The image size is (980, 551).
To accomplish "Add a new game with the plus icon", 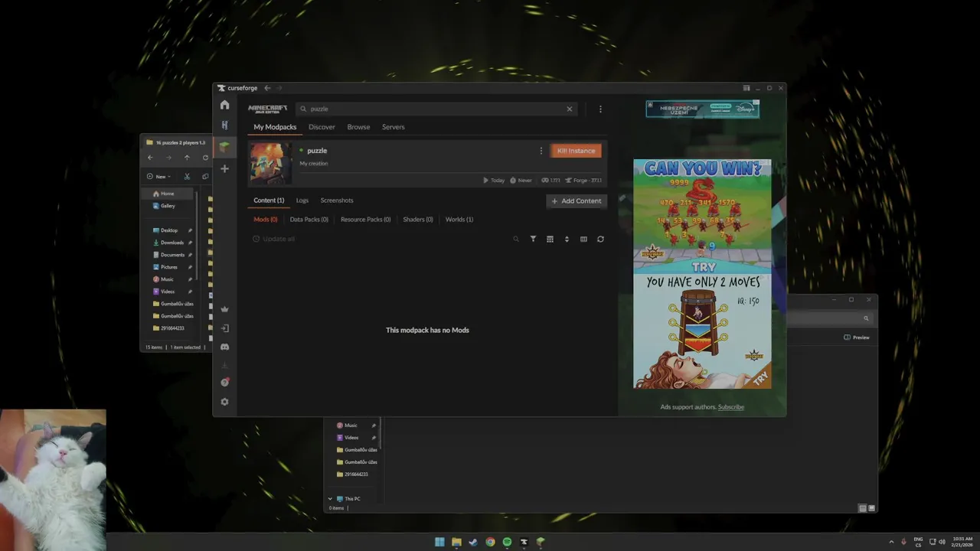I will click(224, 168).
